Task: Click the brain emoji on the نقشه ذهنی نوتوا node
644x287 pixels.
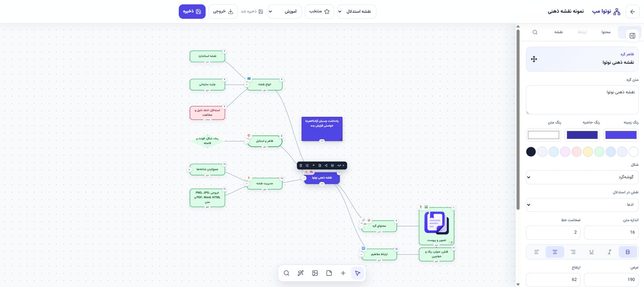Action: click(x=312, y=172)
